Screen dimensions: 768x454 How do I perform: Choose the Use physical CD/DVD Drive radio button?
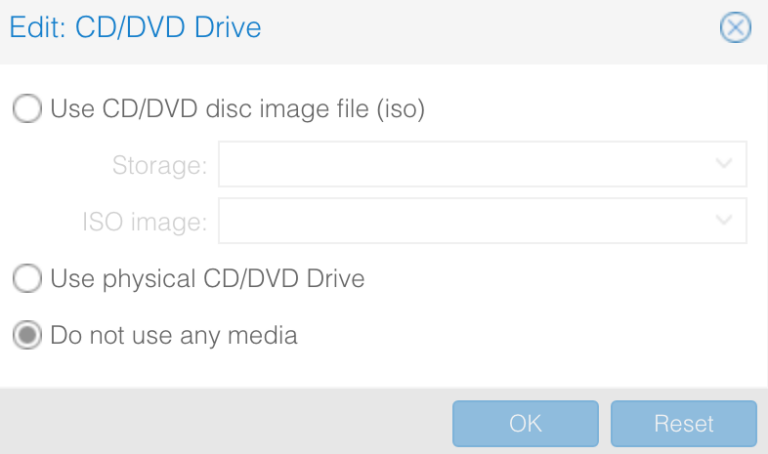(28, 278)
